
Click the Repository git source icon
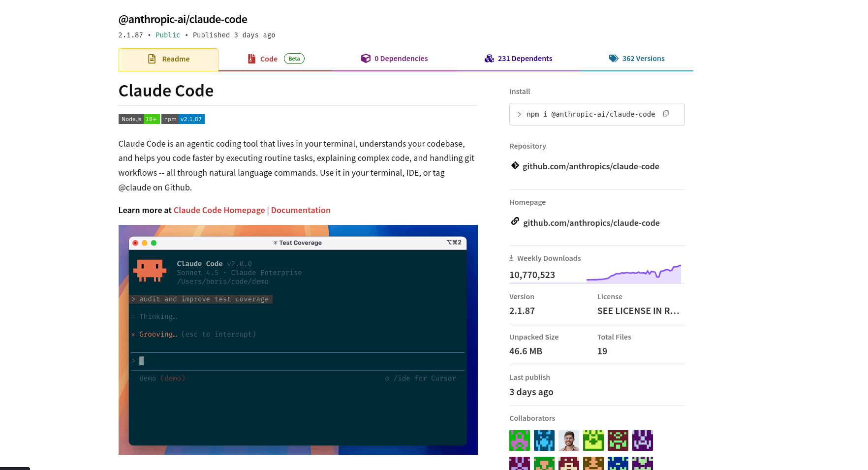click(x=515, y=166)
